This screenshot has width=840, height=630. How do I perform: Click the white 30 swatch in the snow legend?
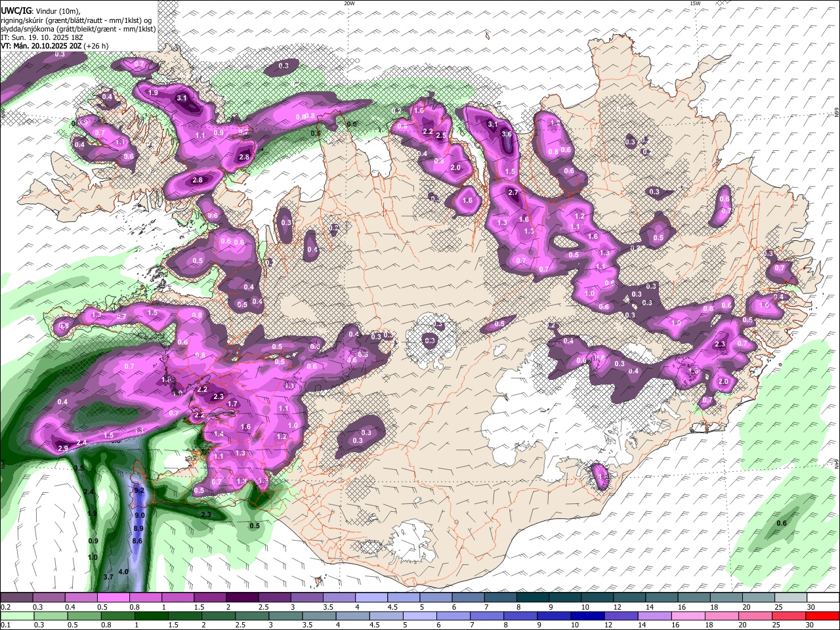coord(823,598)
